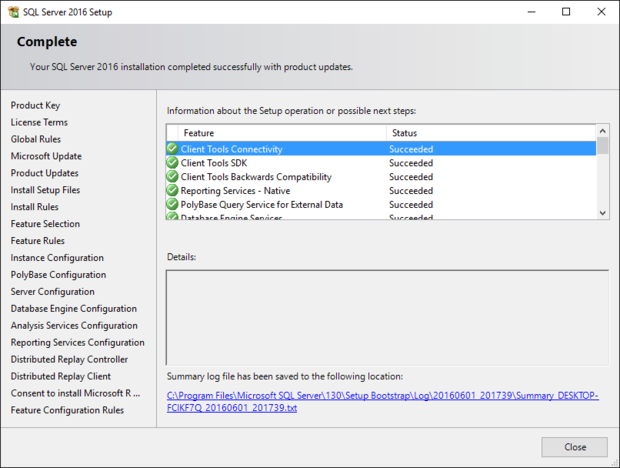This screenshot has width=620, height=468.
Task: Click the Product Updates step
Action: [x=45, y=173]
